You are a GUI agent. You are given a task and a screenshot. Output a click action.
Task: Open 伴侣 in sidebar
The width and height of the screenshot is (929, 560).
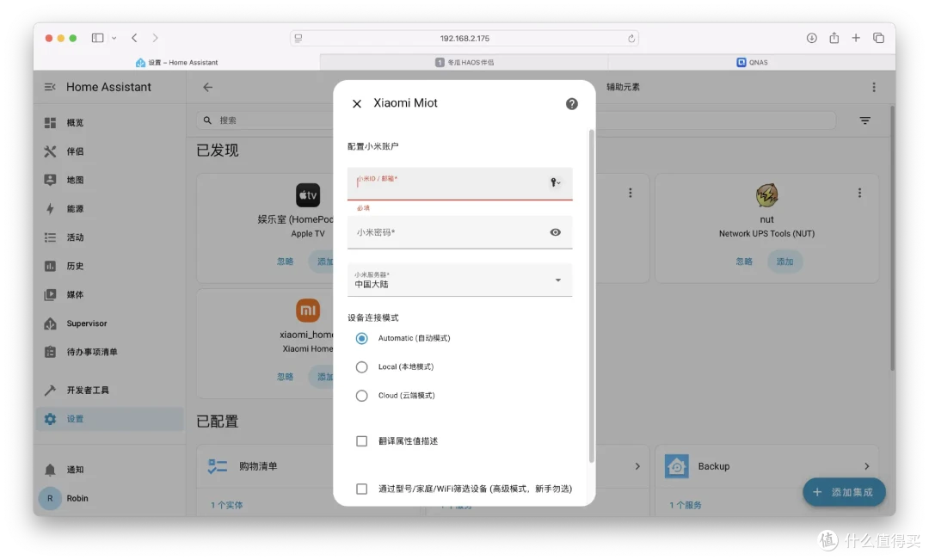pos(109,151)
